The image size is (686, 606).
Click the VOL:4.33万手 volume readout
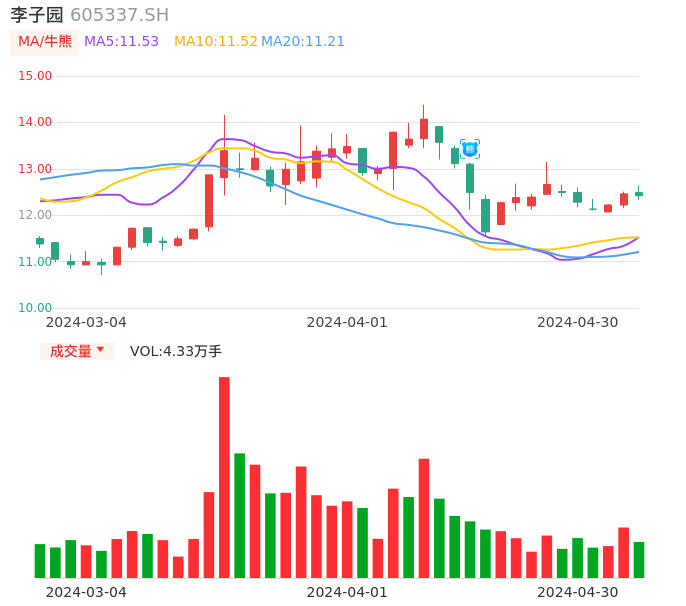tap(176, 351)
